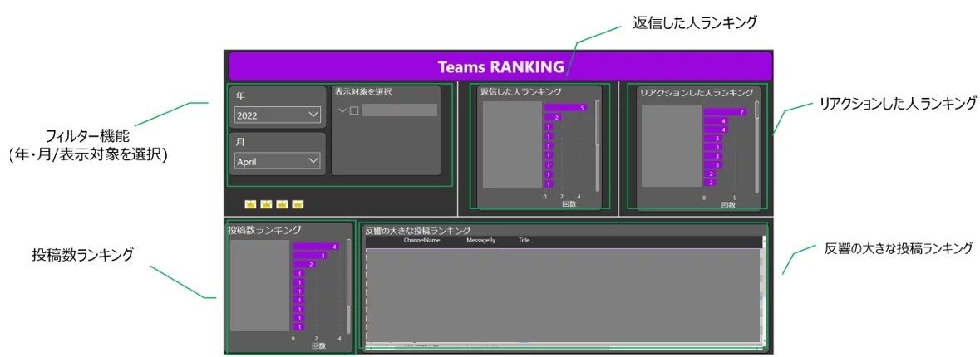Image resolution: width=980 pixels, height=357 pixels.
Task: Select the bar valued 2 in 投稿数ランキング chart
Action: [304, 265]
